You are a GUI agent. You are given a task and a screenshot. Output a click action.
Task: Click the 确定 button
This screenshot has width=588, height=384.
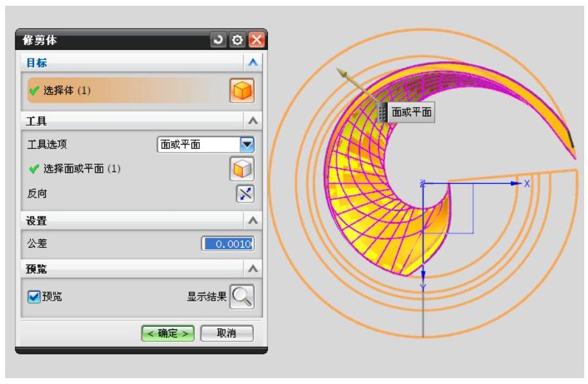tap(168, 333)
